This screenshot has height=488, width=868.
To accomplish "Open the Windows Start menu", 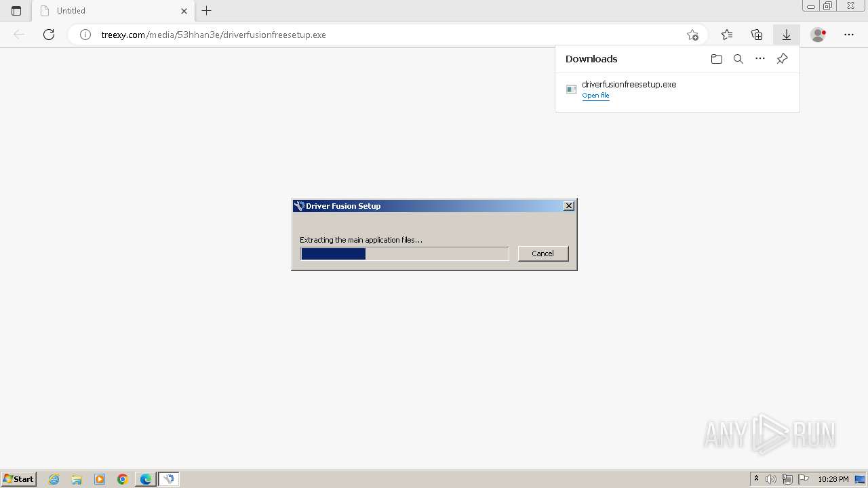I will (x=19, y=479).
